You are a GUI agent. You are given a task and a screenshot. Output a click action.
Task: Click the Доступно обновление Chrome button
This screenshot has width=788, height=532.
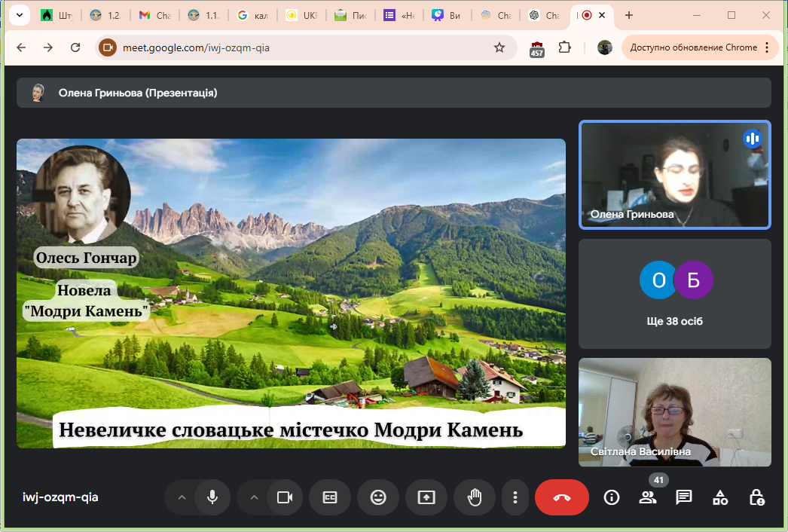pyautogui.click(x=700, y=47)
